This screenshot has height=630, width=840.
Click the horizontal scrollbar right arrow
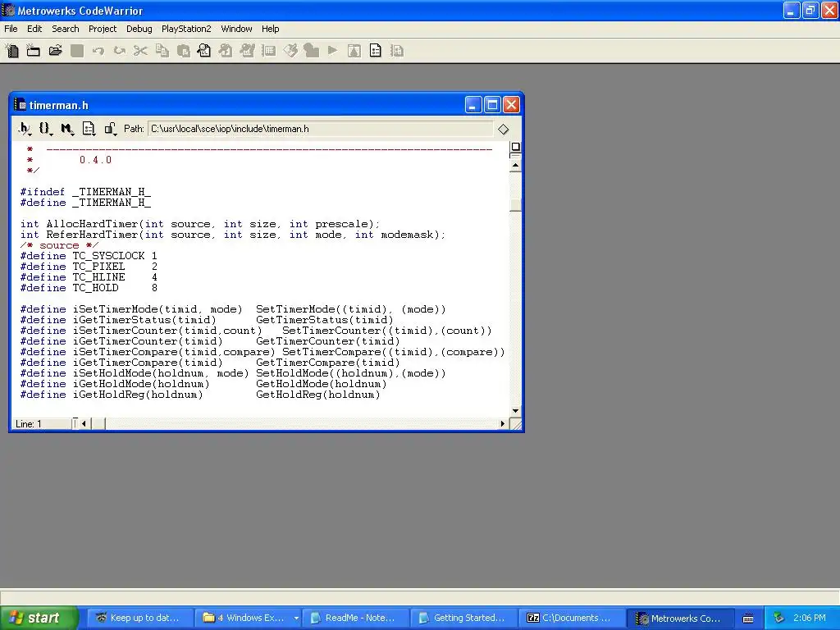point(503,424)
